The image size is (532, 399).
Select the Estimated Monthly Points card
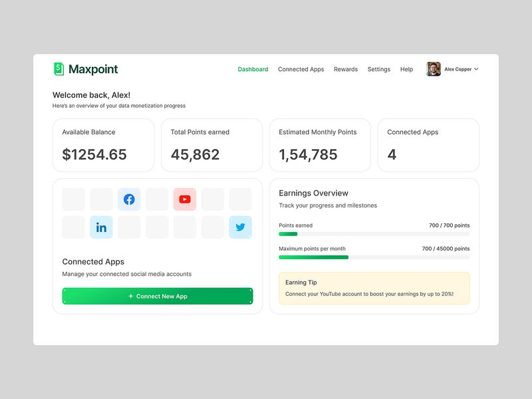[x=320, y=145]
